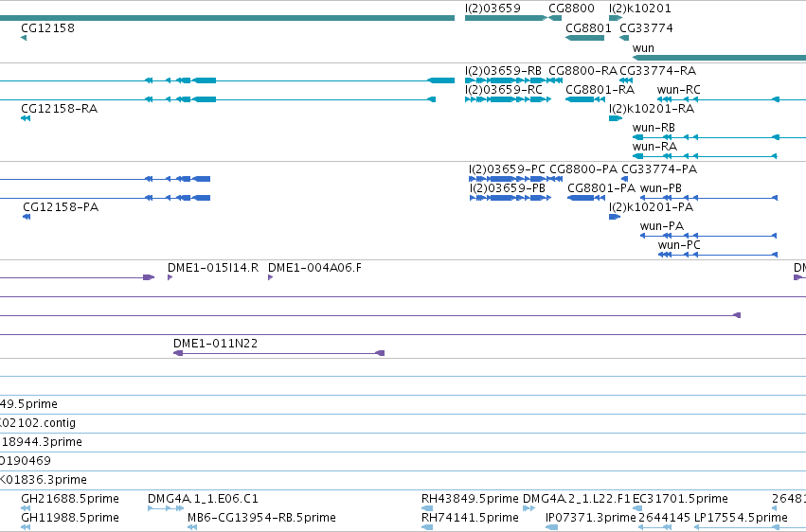Image resolution: width=806 pixels, height=532 pixels.
Task: Select the CG33774 gene label
Action: tap(646, 27)
